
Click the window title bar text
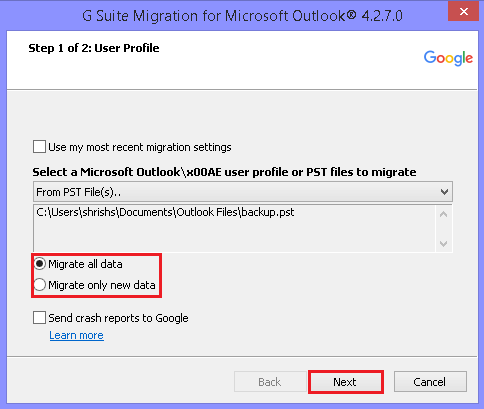coord(242,16)
